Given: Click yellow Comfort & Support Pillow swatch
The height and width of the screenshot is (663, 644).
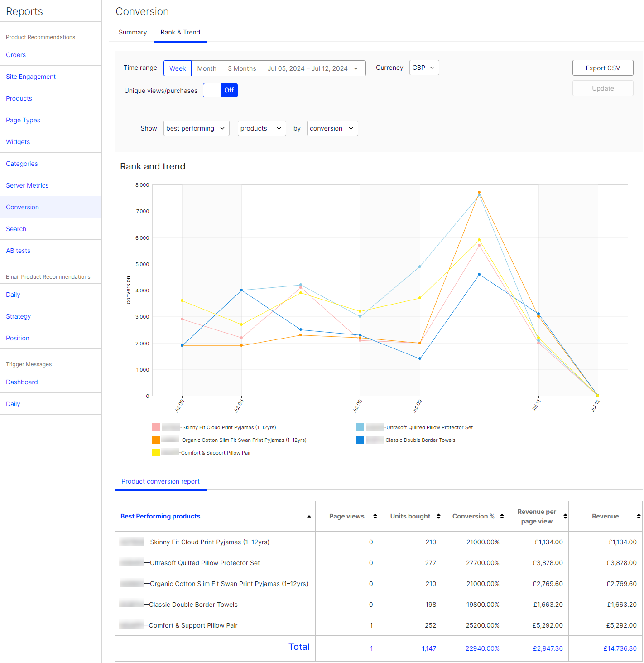Looking at the screenshot, I should point(156,453).
